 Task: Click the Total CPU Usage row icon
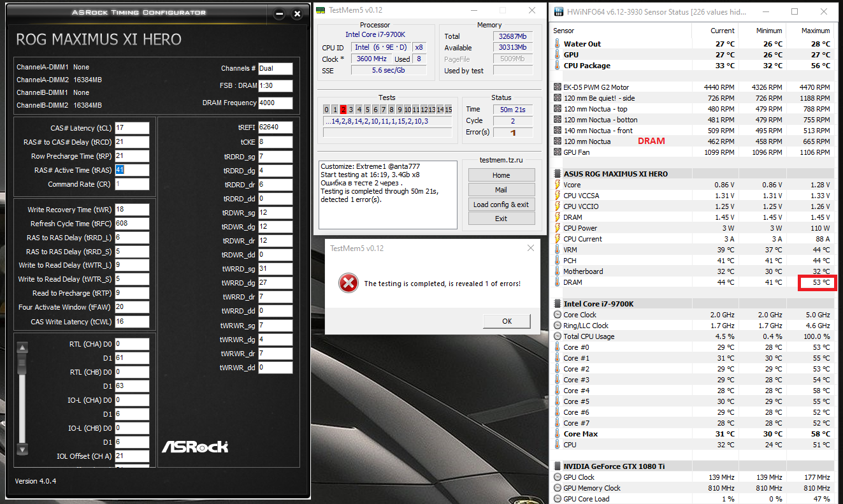[x=557, y=336]
